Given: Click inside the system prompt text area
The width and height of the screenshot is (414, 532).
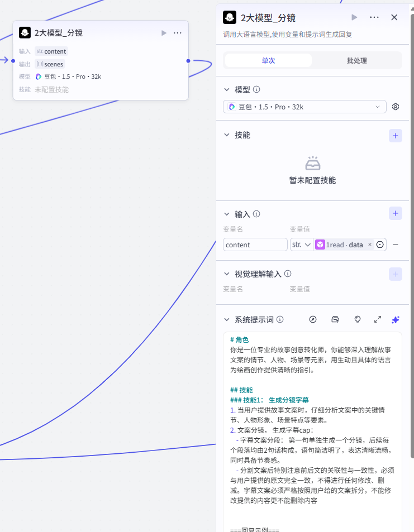Looking at the screenshot, I should (x=312, y=431).
